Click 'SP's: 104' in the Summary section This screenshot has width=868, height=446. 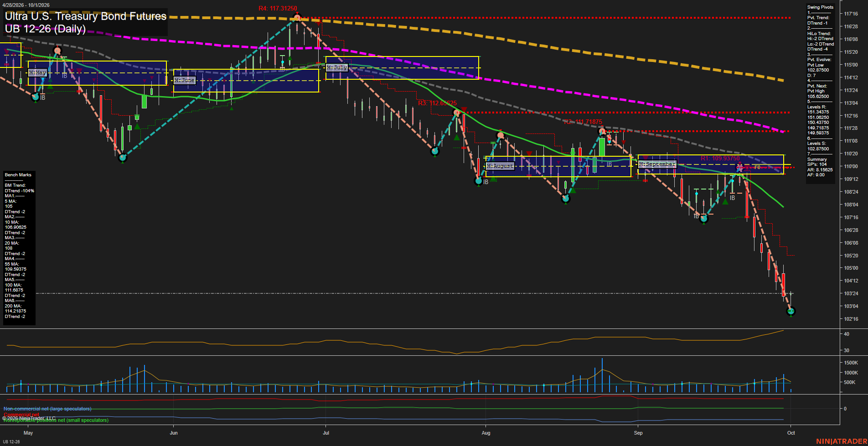pyautogui.click(x=817, y=164)
